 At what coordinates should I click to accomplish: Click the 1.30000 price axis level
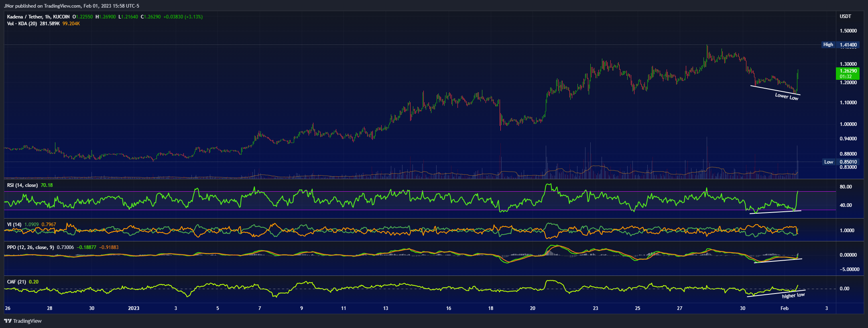tap(848, 64)
